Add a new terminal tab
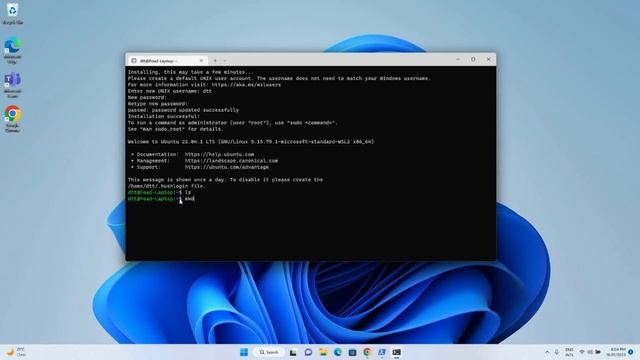The height and width of the screenshot is (360, 640). tap(215, 60)
